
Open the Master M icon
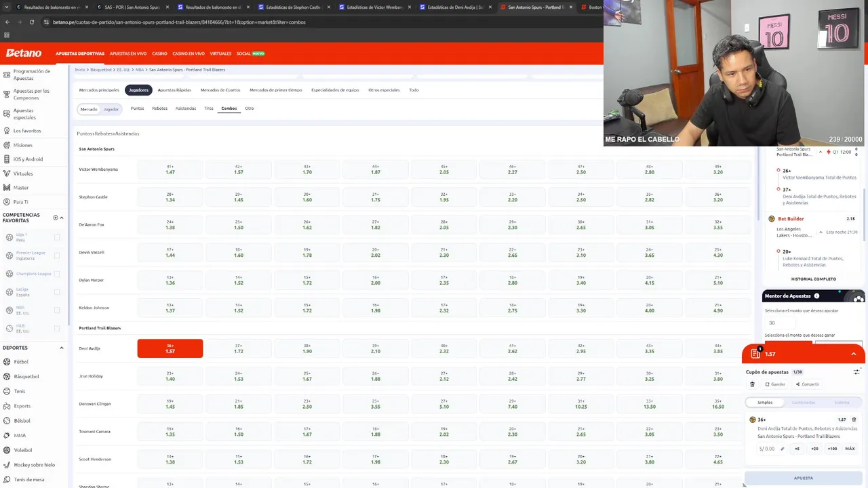click(7, 188)
